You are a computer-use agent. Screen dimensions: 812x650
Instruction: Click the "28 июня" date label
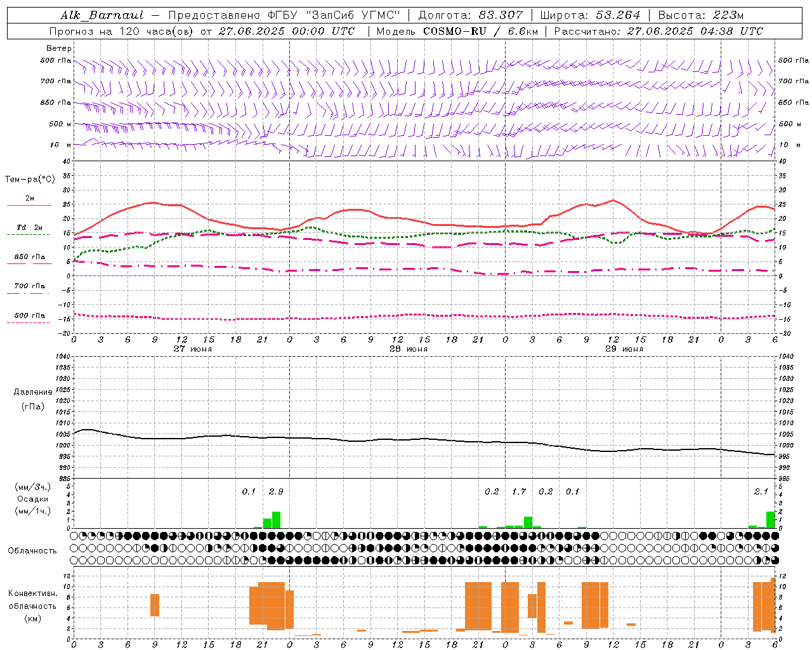(x=409, y=349)
